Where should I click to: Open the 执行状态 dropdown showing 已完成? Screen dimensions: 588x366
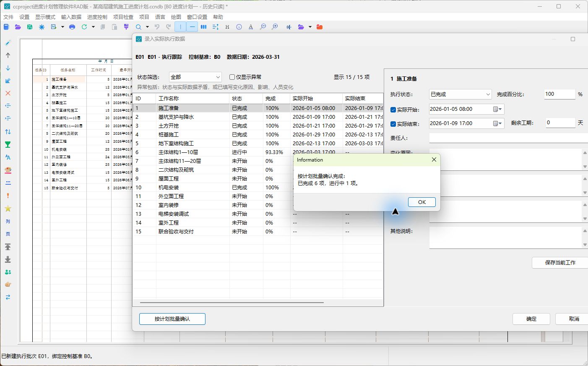click(x=460, y=94)
